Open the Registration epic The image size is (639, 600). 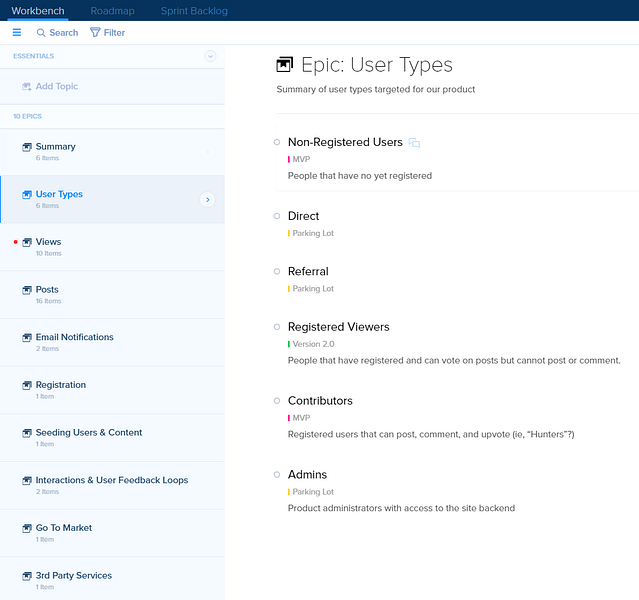(x=112, y=390)
